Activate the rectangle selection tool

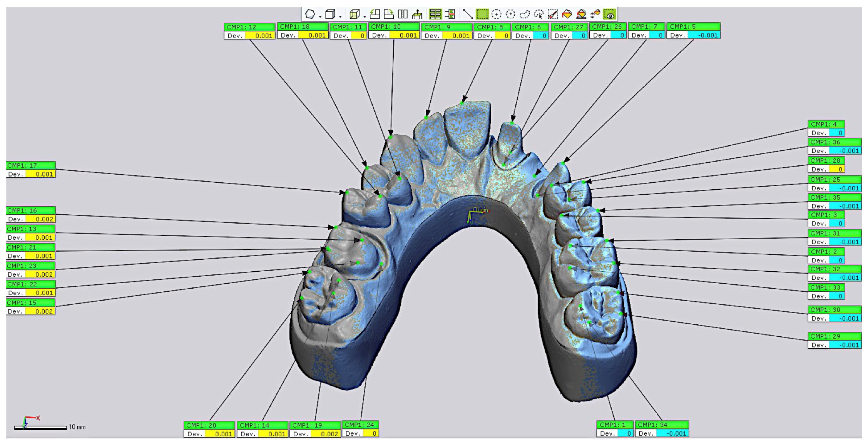pyautogui.click(x=482, y=14)
